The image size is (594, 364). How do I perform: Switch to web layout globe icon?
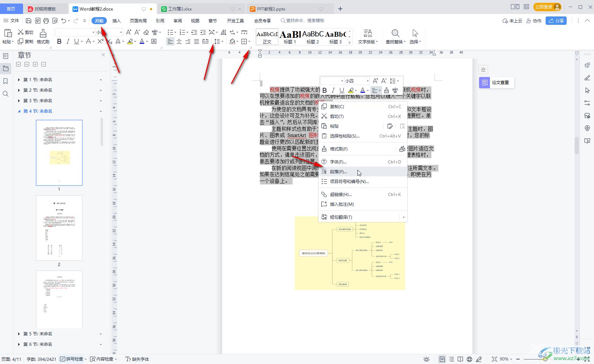tap(469, 359)
